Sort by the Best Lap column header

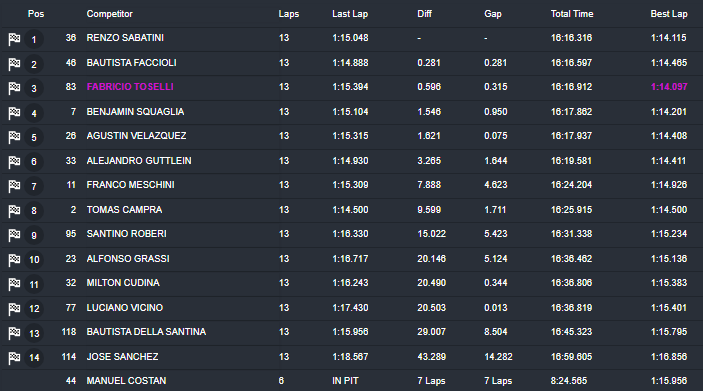click(669, 14)
